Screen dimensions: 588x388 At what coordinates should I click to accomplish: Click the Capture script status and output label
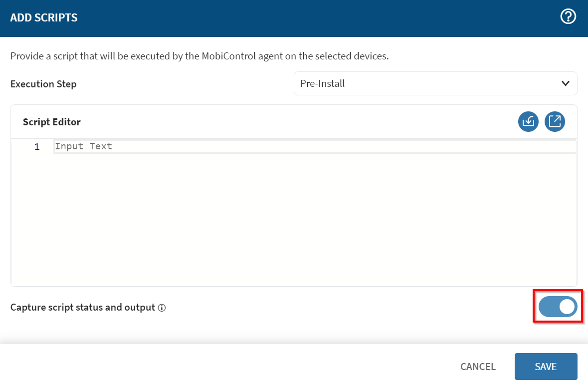click(83, 307)
